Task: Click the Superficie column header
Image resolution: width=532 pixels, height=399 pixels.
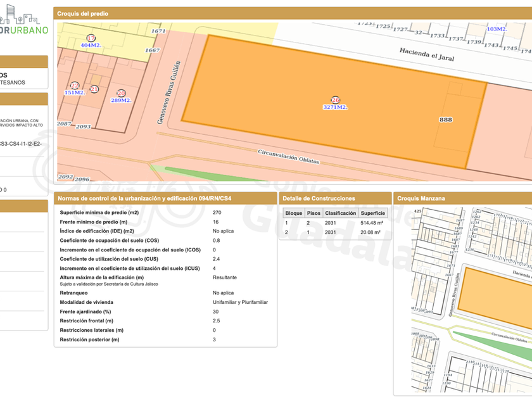Action: [x=373, y=213]
